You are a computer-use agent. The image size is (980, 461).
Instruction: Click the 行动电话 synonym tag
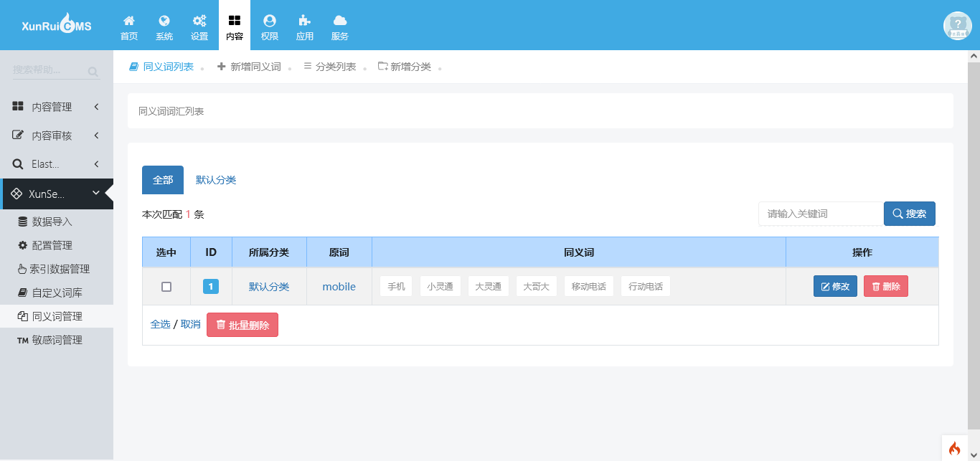(x=646, y=287)
